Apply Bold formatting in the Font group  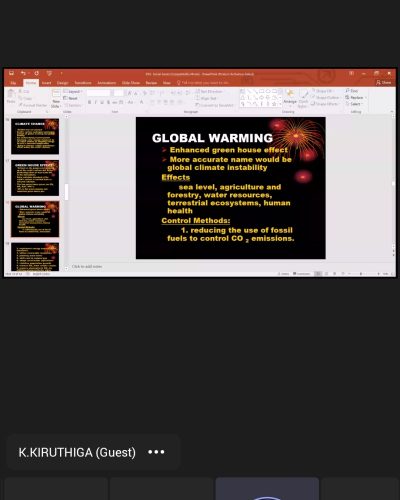[x=89, y=102]
